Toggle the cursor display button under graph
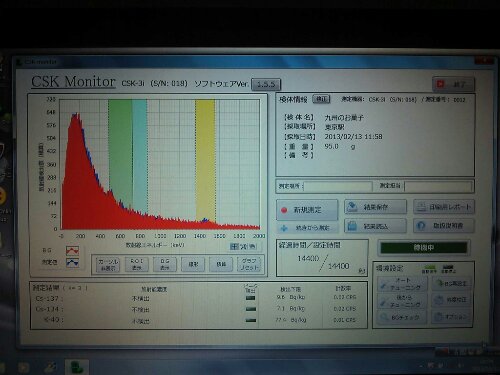500x375 pixels. pyautogui.click(x=107, y=265)
